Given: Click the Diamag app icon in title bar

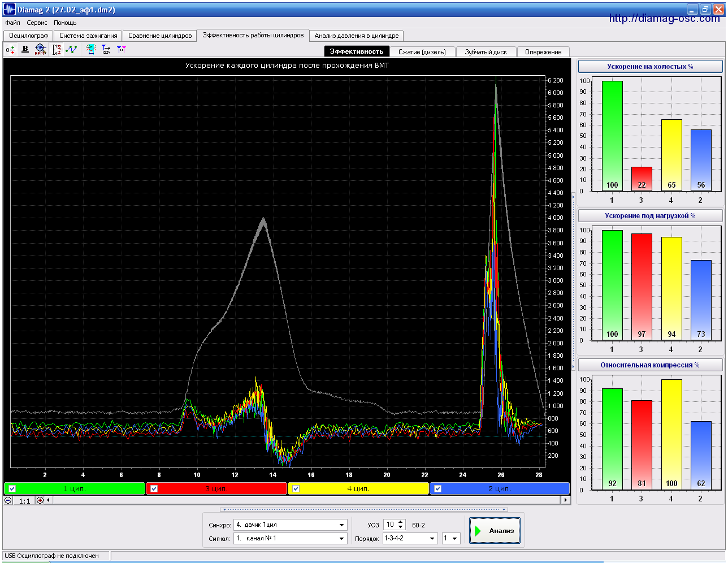Looking at the screenshot, I should pos(10,9).
